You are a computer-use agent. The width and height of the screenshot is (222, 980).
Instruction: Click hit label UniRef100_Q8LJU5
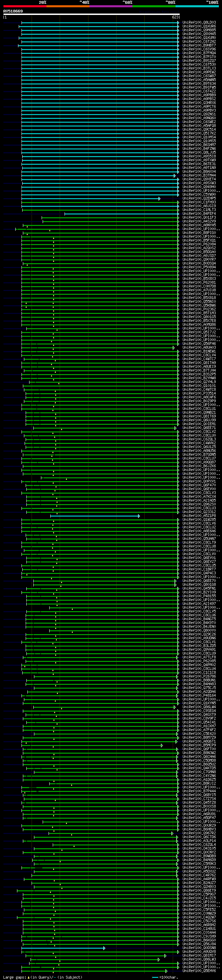[199, 152]
